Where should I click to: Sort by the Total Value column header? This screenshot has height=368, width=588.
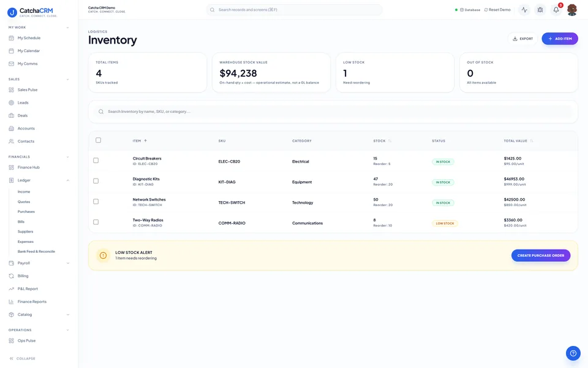tap(518, 141)
